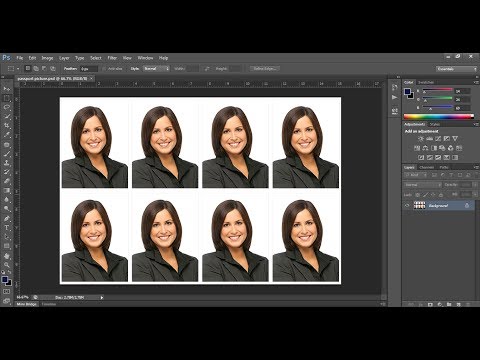Open the collapsed History panel icon
The height and width of the screenshot is (360, 480).
coord(395,87)
